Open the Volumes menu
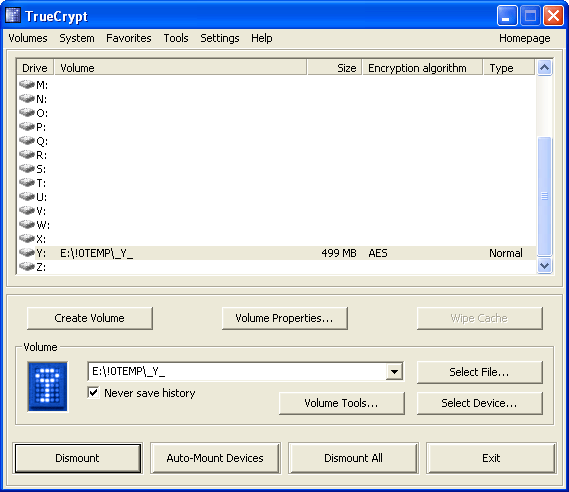Image resolution: width=569 pixels, height=492 pixels. pos(28,38)
